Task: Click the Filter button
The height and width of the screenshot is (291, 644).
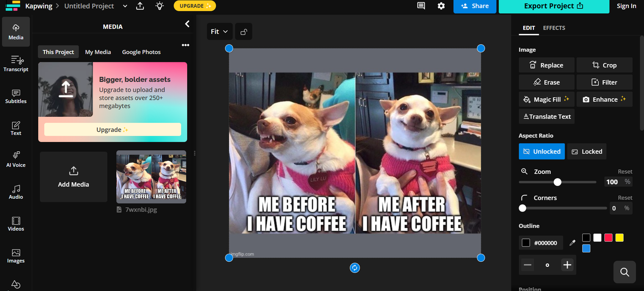Action: click(604, 83)
